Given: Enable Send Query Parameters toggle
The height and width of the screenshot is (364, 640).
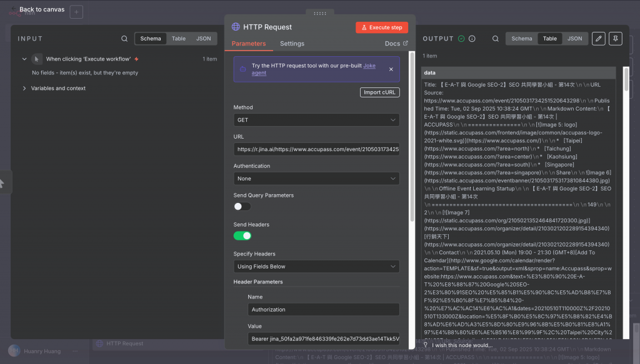Looking at the screenshot, I should 242,206.
